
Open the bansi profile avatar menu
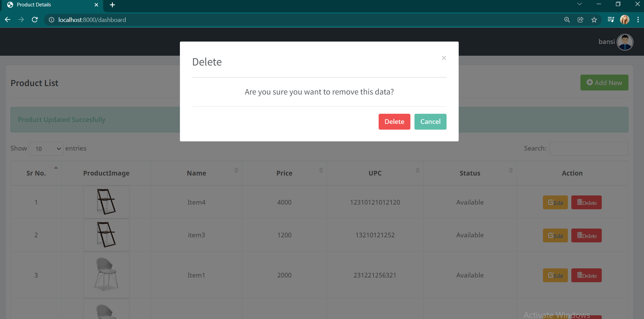[x=625, y=42]
